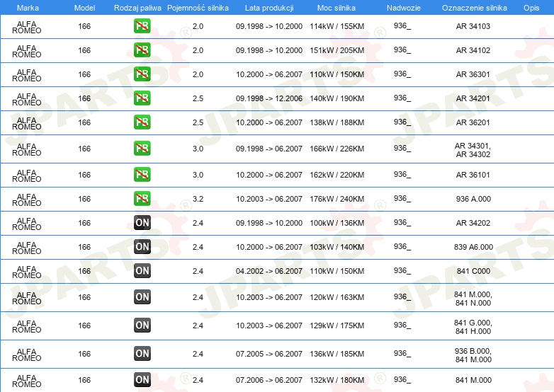Click the Moc silnika column header
The image size is (554, 392).
[x=337, y=8]
